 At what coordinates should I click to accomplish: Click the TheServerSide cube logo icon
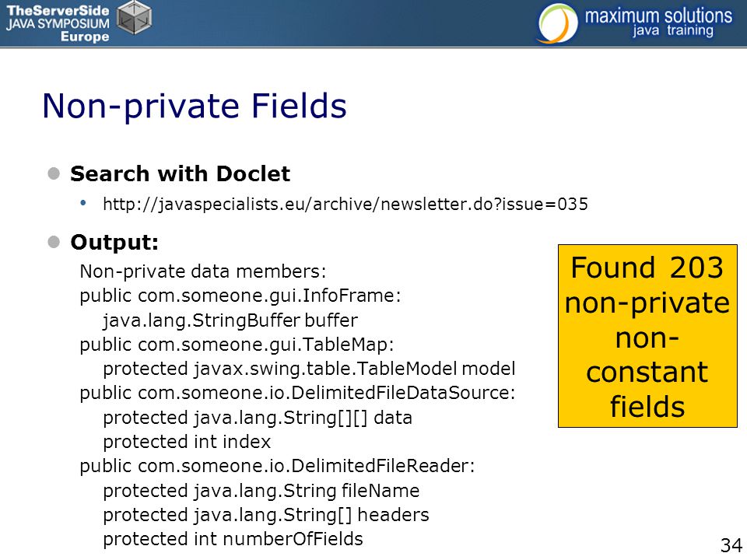click(x=135, y=18)
